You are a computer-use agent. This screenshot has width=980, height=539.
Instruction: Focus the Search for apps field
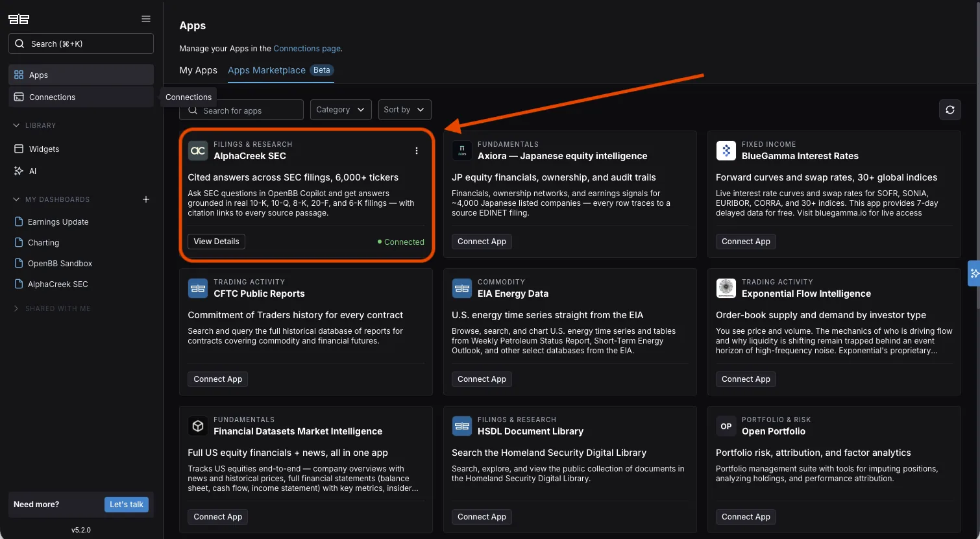241,110
